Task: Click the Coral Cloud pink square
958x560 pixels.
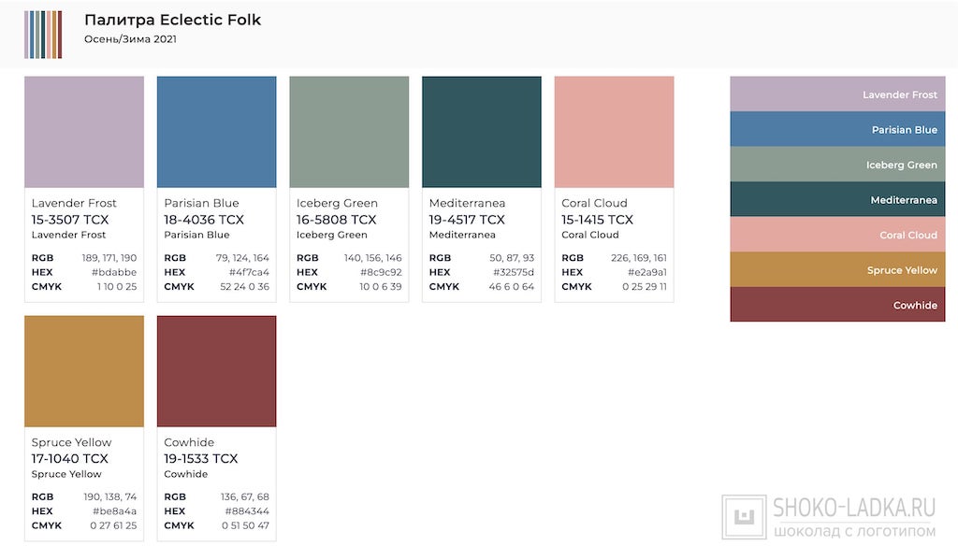Action: [614, 132]
